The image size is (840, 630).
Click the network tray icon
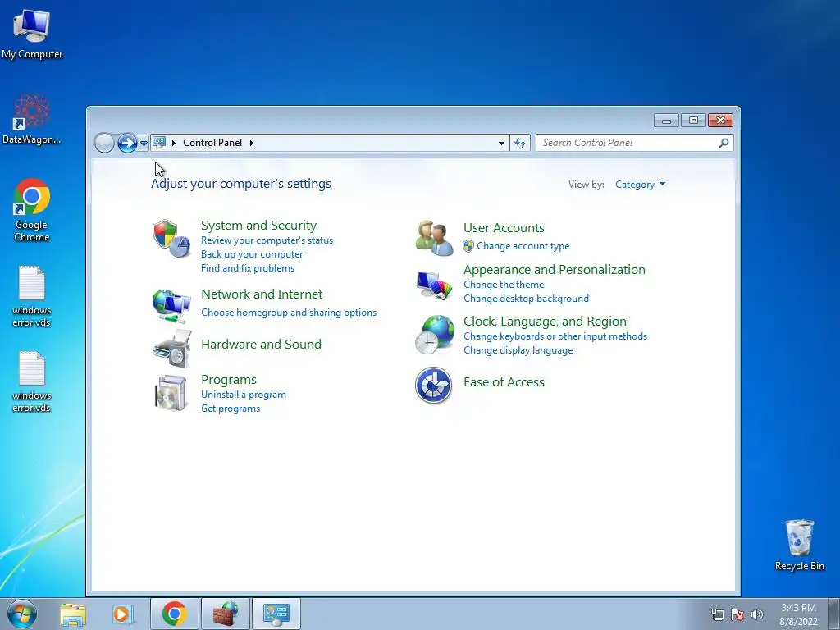(717, 614)
